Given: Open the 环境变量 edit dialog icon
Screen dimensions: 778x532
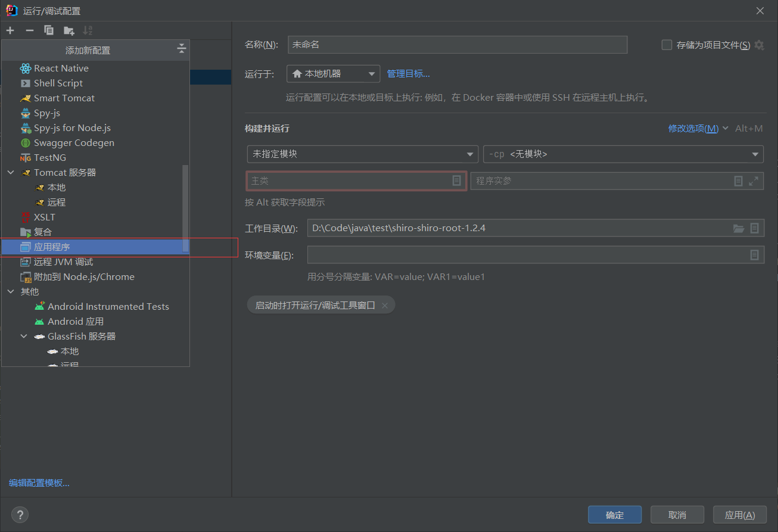Looking at the screenshot, I should (755, 255).
